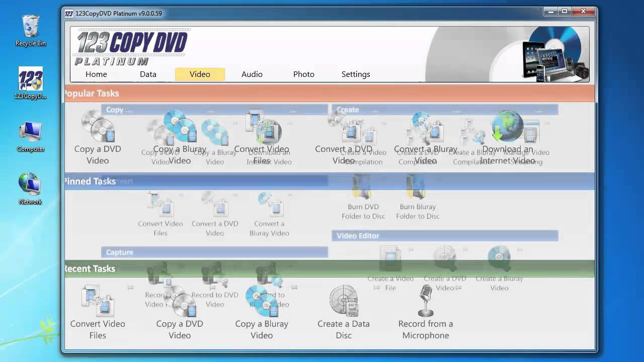Switch to the Data tab
This screenshot has height=362, width=644.
tap(148, 74)
